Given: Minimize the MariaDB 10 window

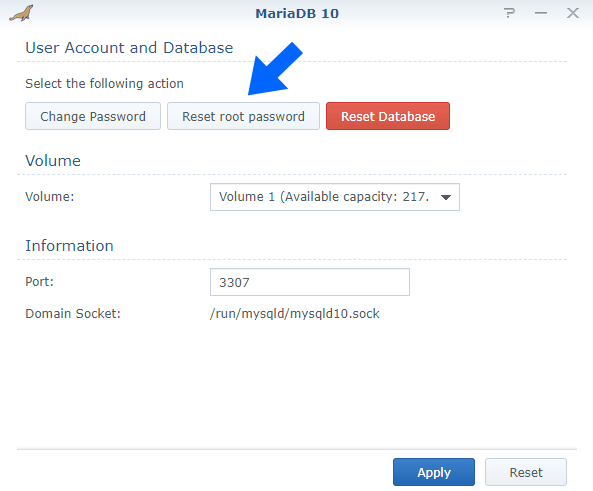Looking at the screenshot, I should pos(541,13).
